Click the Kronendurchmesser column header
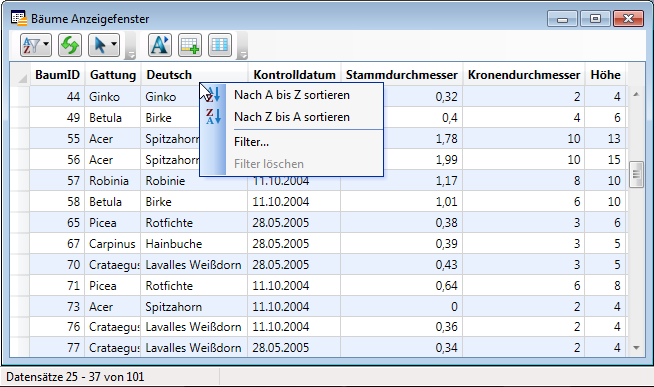Viewport: 654px width, 387px height. [524, 75]
